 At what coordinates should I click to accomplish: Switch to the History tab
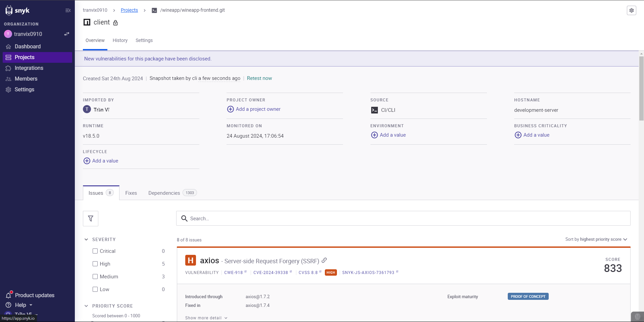120,40
